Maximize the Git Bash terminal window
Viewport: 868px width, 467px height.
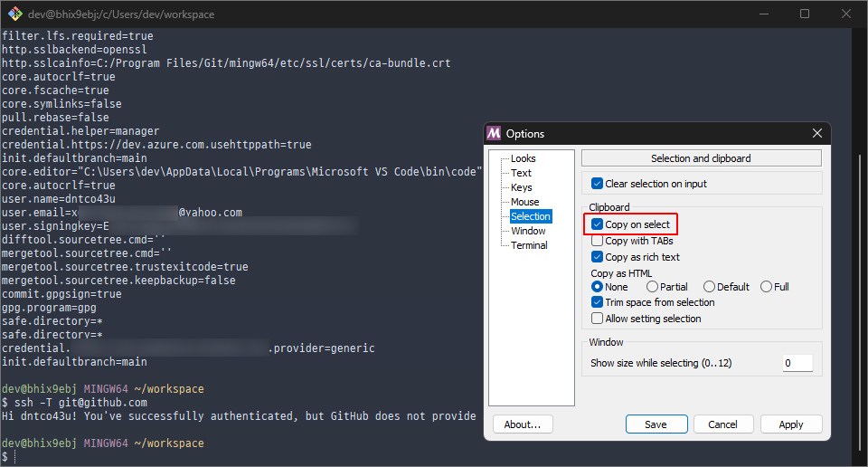(x=805, y=14)
